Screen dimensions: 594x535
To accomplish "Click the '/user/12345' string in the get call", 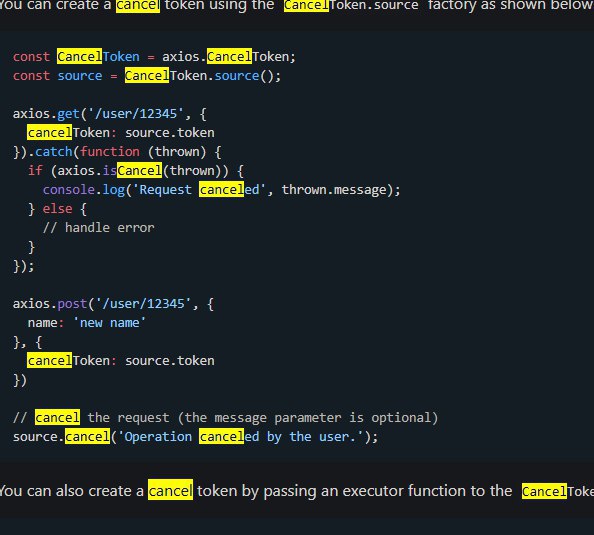I will click(136, 114).
